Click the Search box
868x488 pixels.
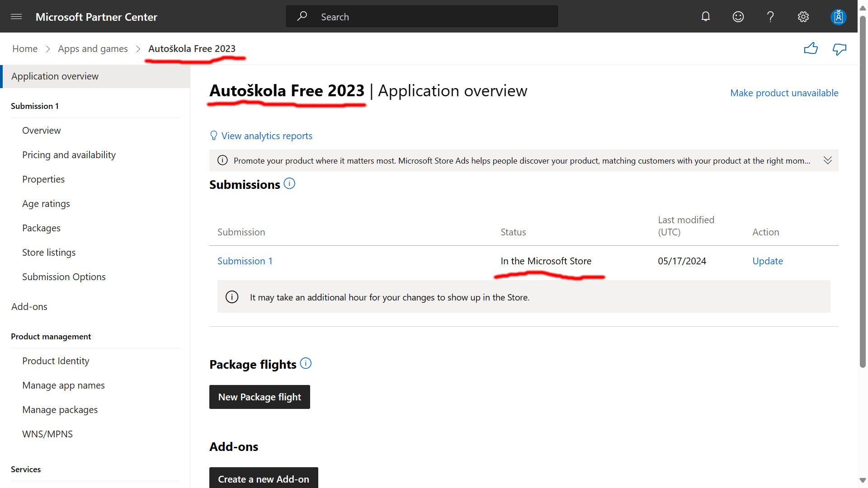pos(421,17)
